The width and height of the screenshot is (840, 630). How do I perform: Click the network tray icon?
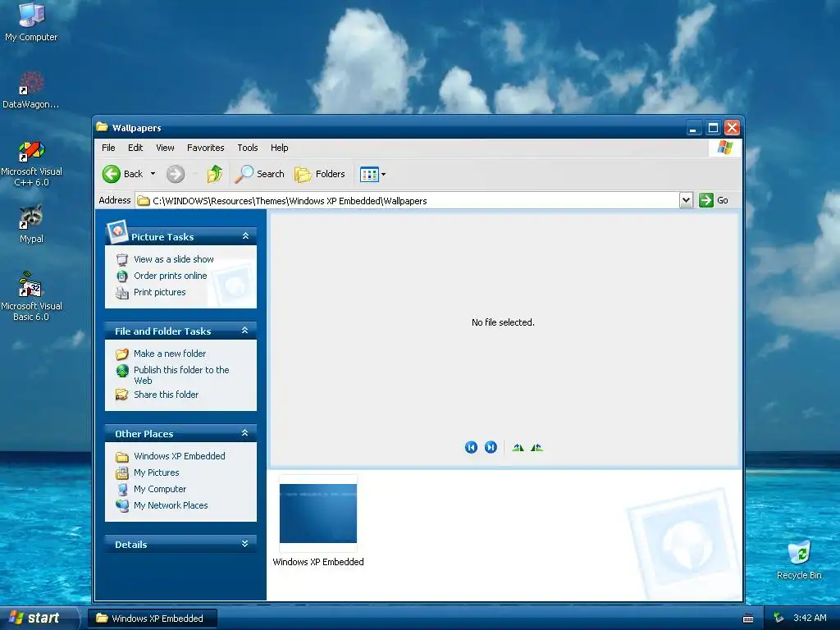(x=778, y=619)
